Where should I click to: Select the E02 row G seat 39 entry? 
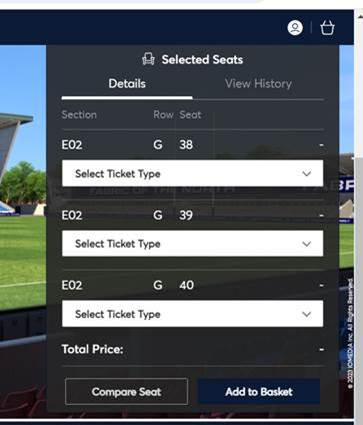[x=192, y=215]
